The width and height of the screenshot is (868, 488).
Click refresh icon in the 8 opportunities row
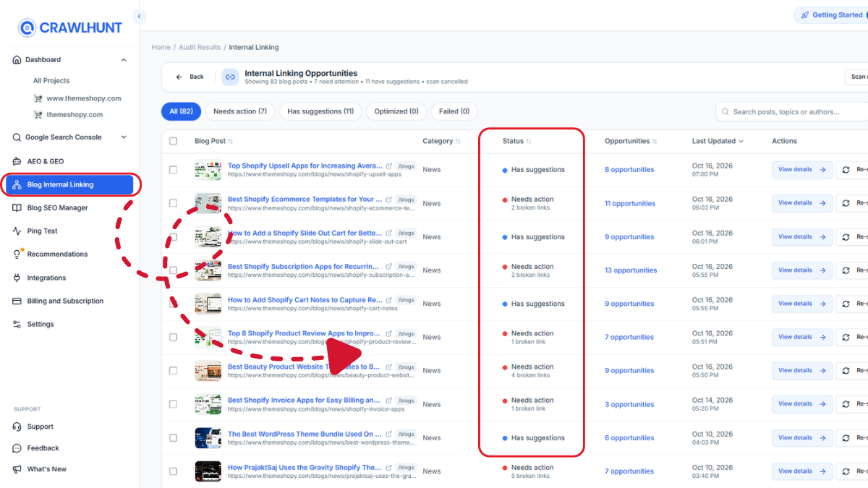click(x=847, y=170)
